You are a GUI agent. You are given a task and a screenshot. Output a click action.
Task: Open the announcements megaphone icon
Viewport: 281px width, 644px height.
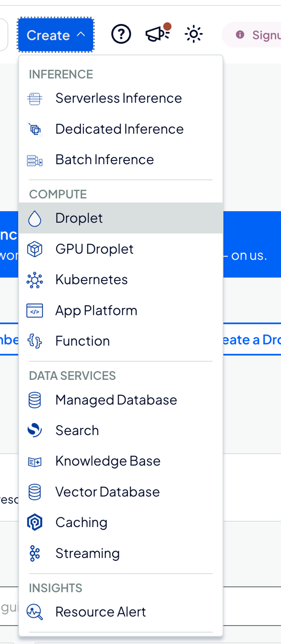click(158, 33)
